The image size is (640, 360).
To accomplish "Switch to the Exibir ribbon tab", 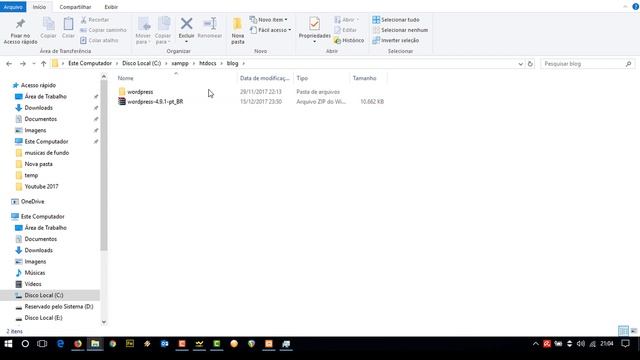I will [111, 7].
